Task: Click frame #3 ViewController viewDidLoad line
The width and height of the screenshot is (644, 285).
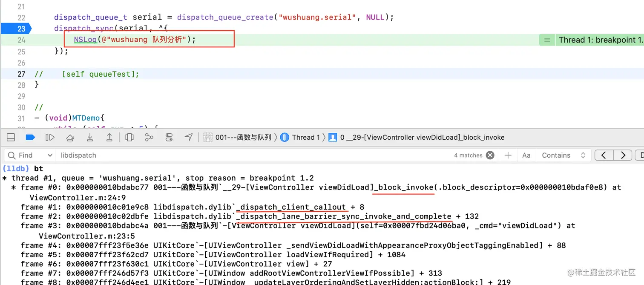Action: pos(298,230)
